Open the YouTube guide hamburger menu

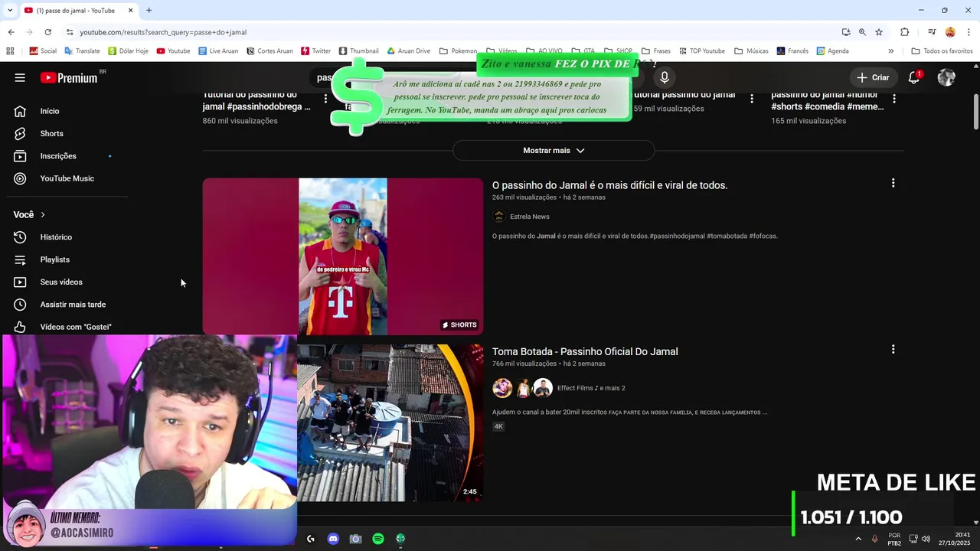point(20,77)
